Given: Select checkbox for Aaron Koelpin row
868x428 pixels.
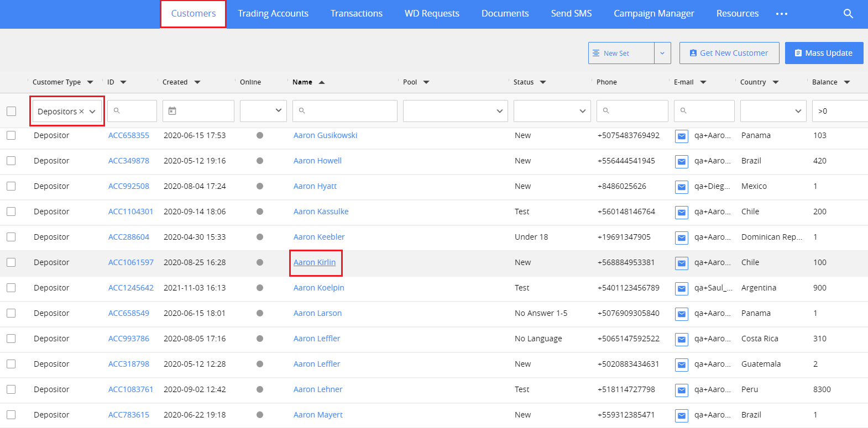Looking at the screenshot, I should point(11,288).
